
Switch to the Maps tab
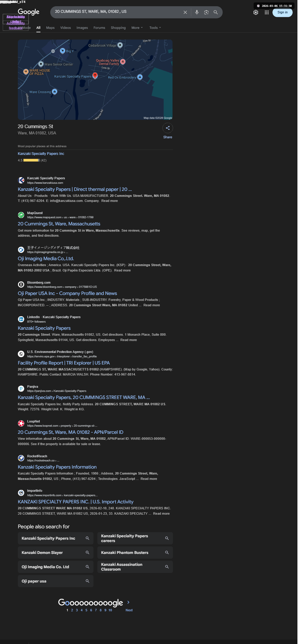pyautogui.click(x=50, y=28)
